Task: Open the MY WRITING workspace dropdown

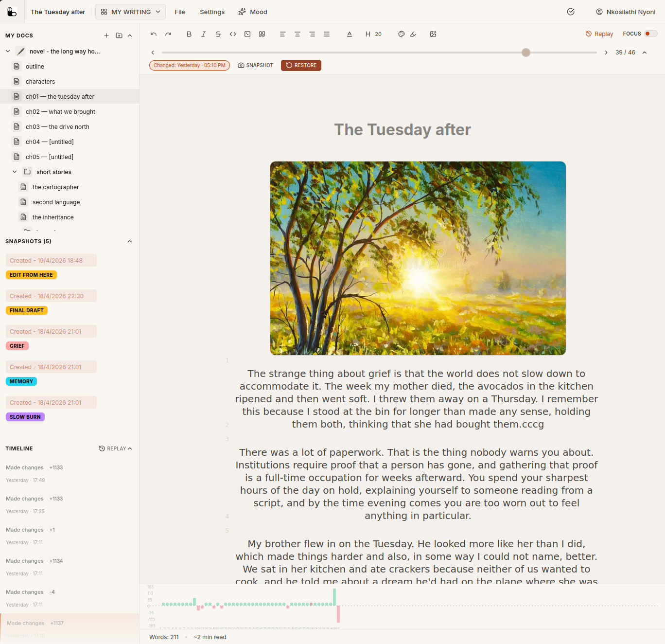Action: pos(130,12)
